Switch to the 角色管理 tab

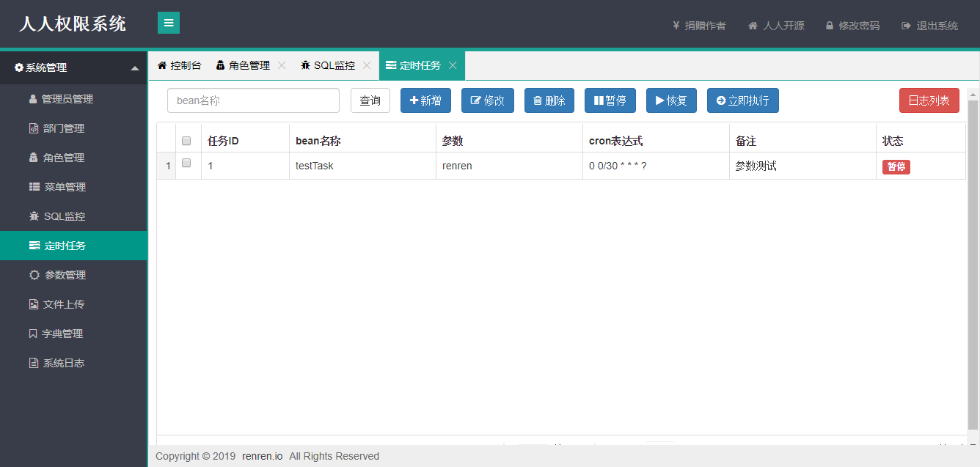pyautogui.click(x=243, y=65)
